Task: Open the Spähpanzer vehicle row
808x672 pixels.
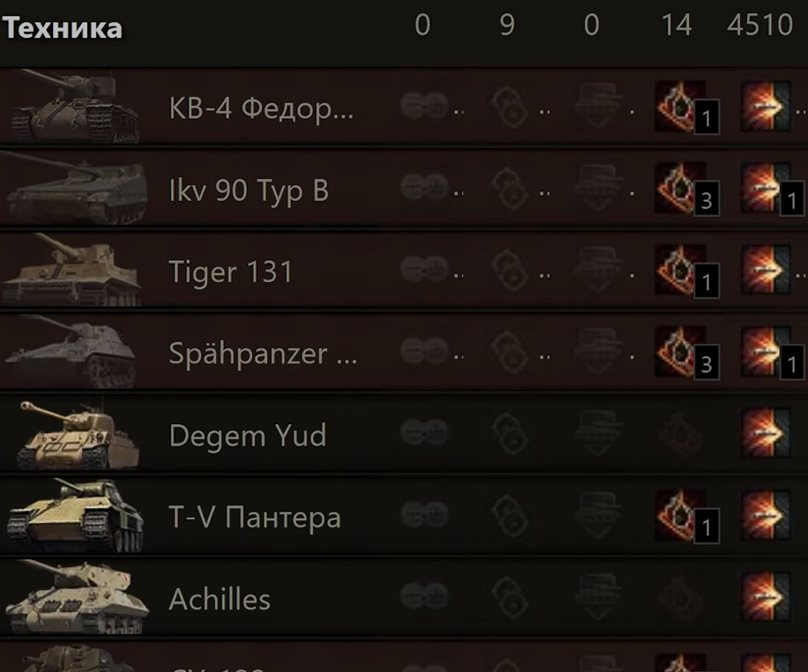Action: (404, 353)
